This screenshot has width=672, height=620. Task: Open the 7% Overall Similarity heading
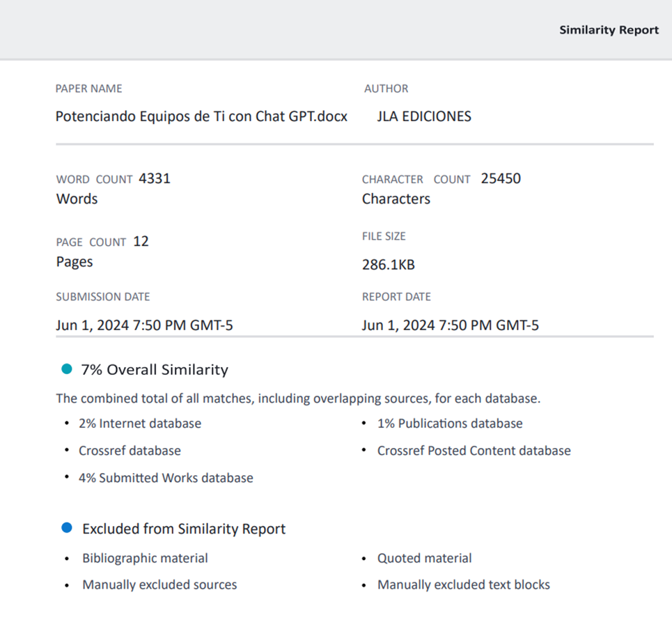(155, 370)
